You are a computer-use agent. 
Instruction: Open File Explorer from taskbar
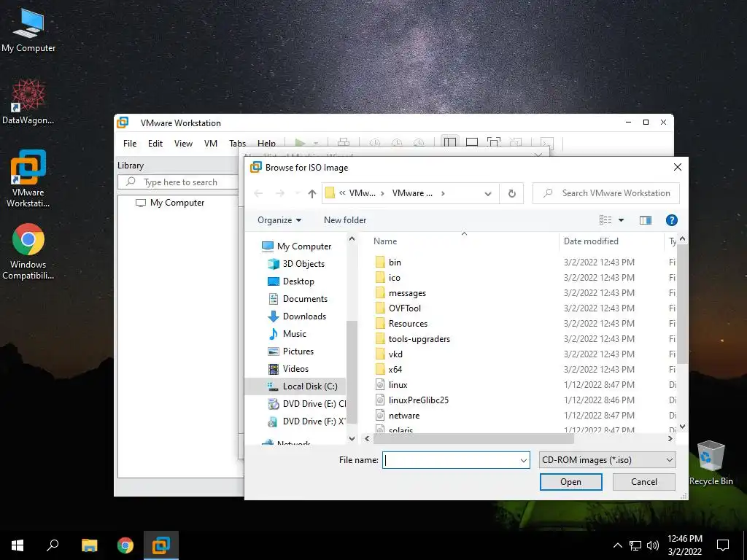tap(89, 545)
